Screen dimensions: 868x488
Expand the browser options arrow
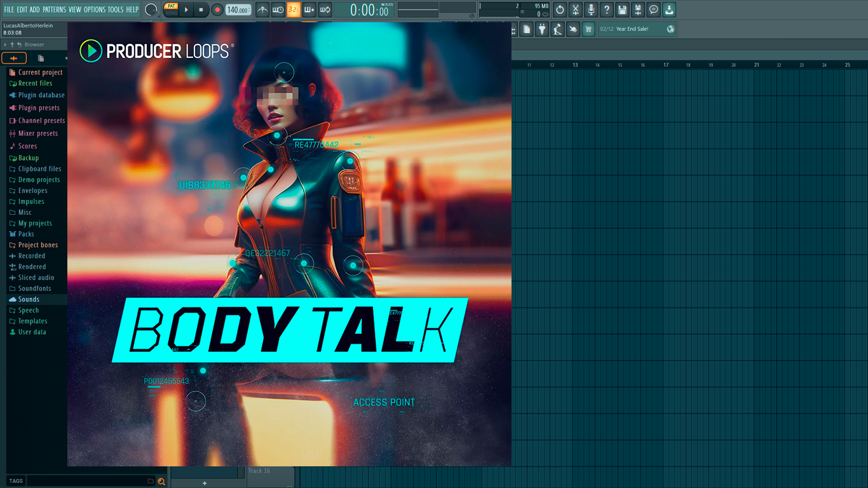point(5,44)
